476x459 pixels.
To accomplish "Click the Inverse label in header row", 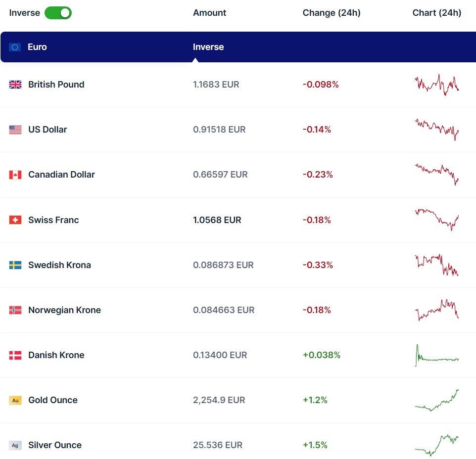I will 208,47.
